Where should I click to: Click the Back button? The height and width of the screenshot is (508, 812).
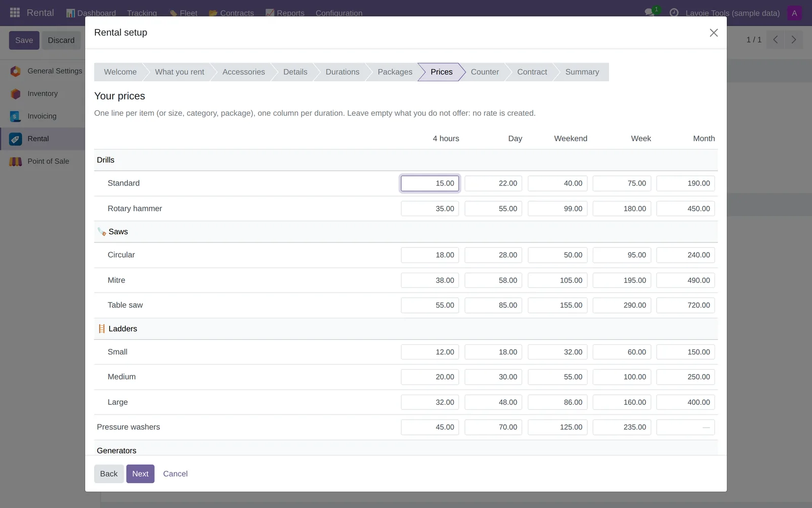109,474
